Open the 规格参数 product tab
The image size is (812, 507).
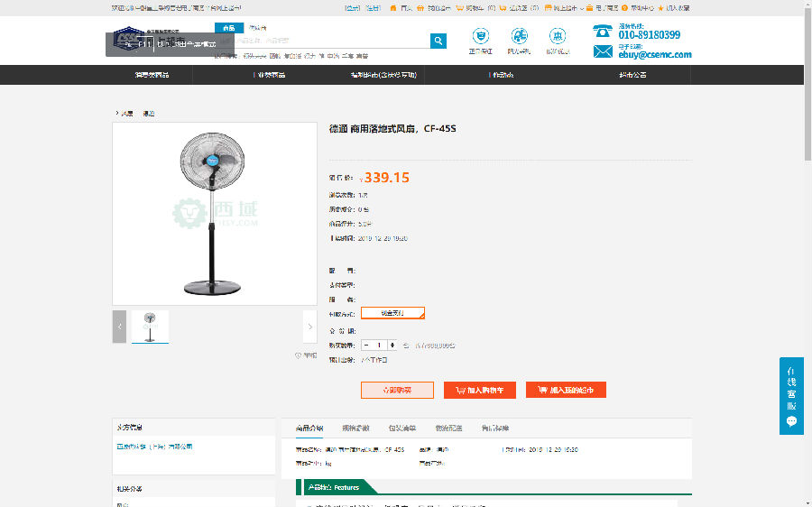tap(355, 428)
